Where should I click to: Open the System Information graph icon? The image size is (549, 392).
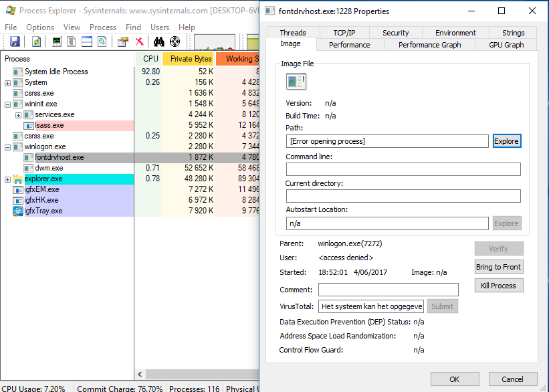(x=56, y=41)
